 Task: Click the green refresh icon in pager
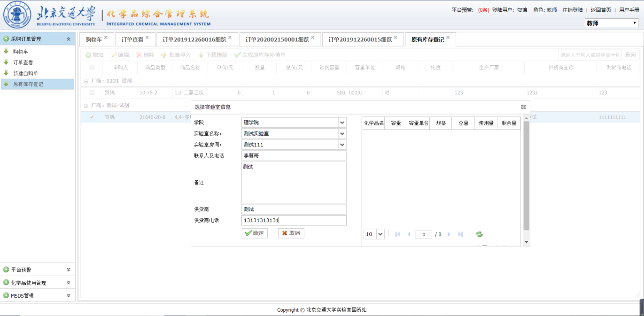[479, 234]
